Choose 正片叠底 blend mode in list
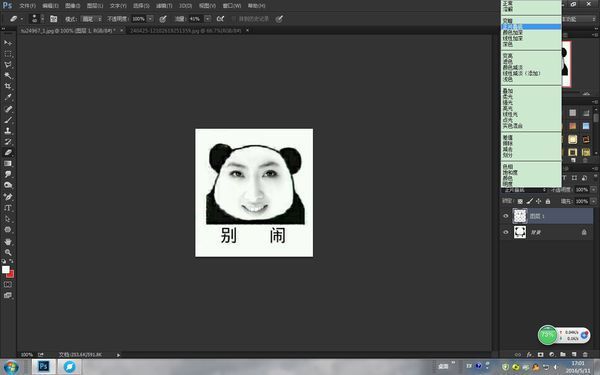 click(531, 26)
